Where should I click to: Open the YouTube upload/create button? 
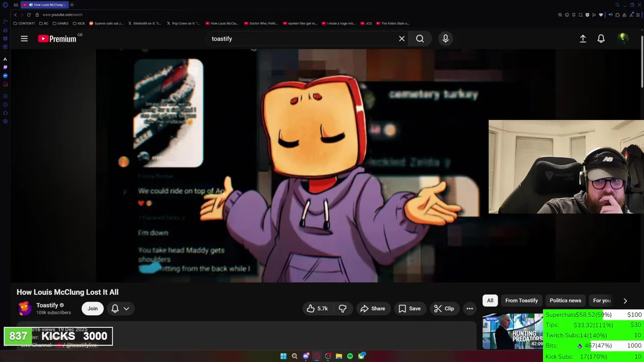click(583, 39)
